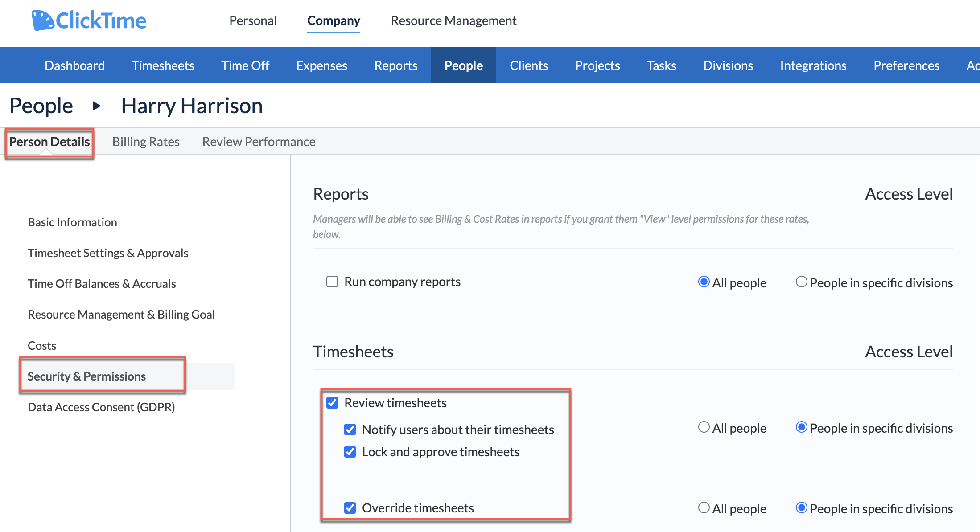Open Resource Management section
Viewport: 980px width, 532px height.
click(x=453, y=20)
